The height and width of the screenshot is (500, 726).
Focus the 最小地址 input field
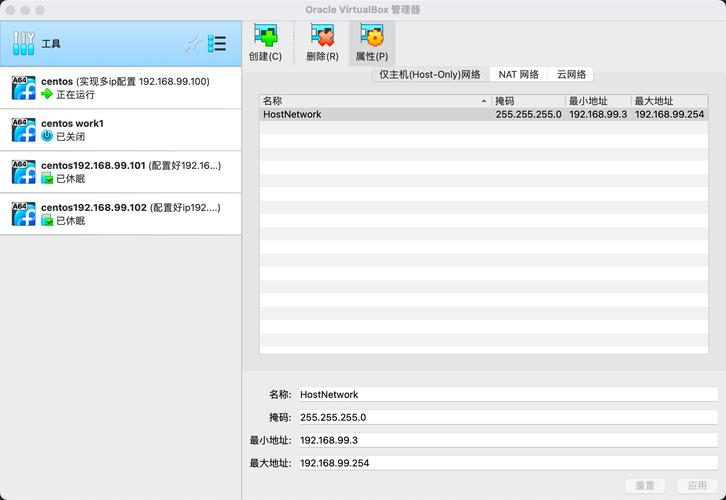pyautogui.click(x=508, y=440)
